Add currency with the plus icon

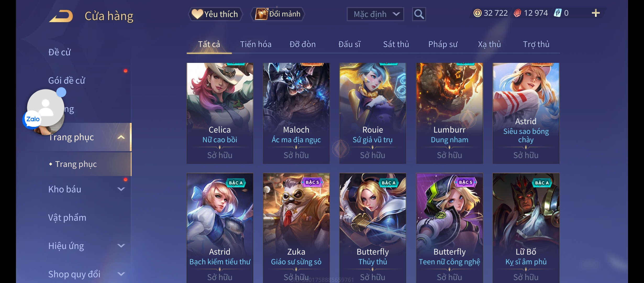[x=596, y=13]
